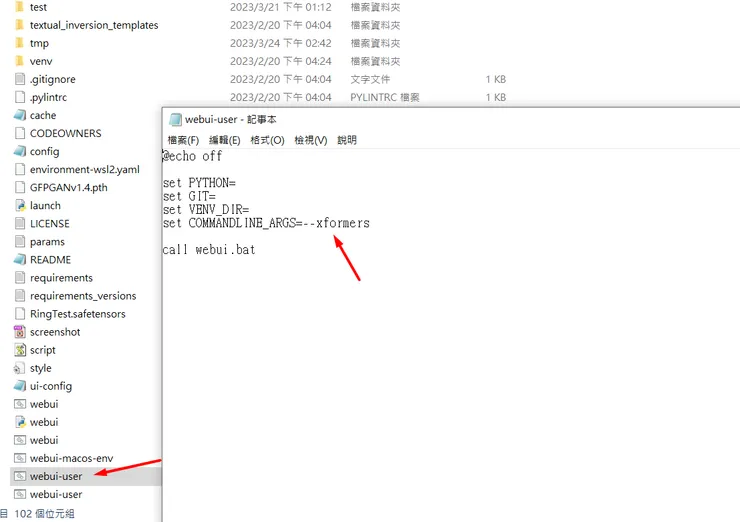
Task: Click the 'set VENV_DIR=' line
Action: pyautogui.click(x=206, y=210)
